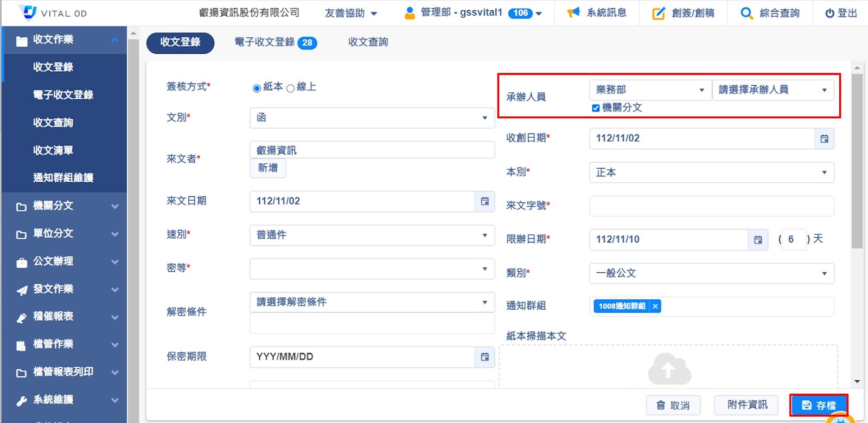Select the 線上 radio option
This screenshot has height=423, width=868.
[x=290, y=88]
